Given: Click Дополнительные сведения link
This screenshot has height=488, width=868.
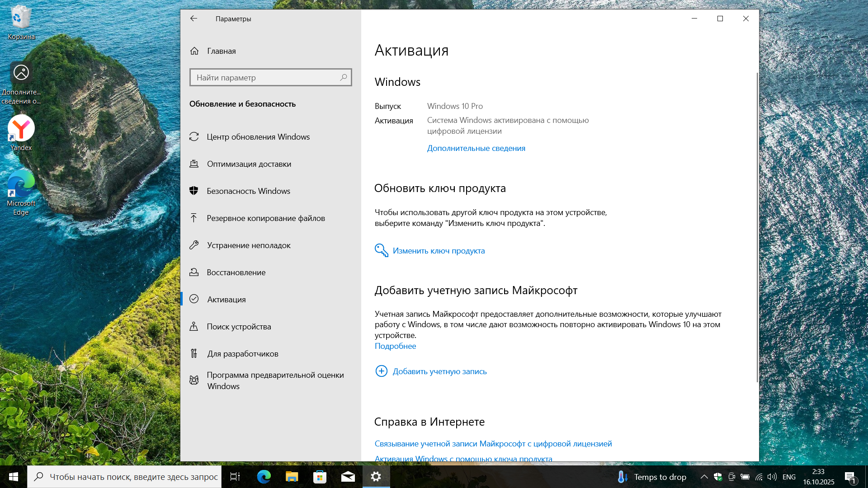Looking at the screenshot, I should click(x=476, y=148).
